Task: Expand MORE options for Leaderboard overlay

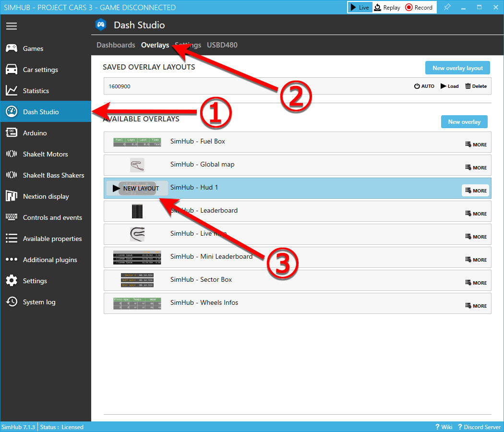Action: pyautogui.click(x=476, y=214)
